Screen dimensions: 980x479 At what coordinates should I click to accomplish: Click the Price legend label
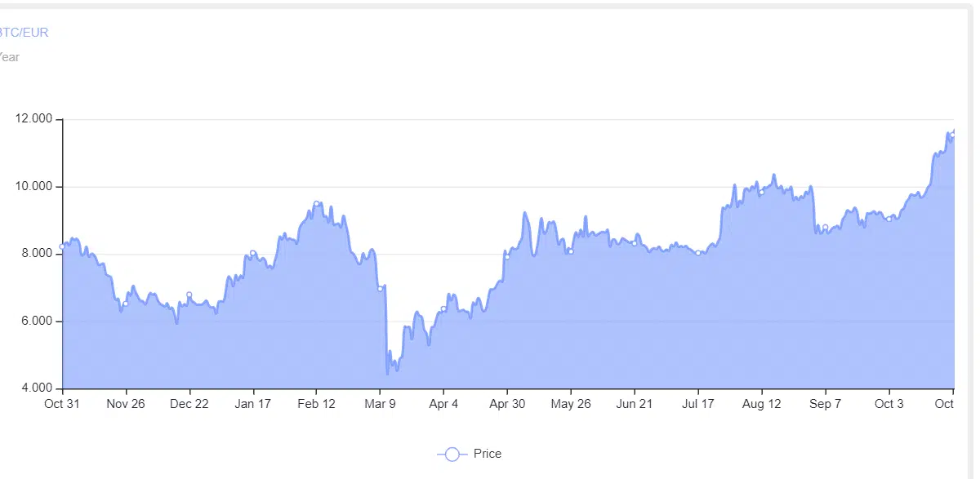tap(488, 454)
